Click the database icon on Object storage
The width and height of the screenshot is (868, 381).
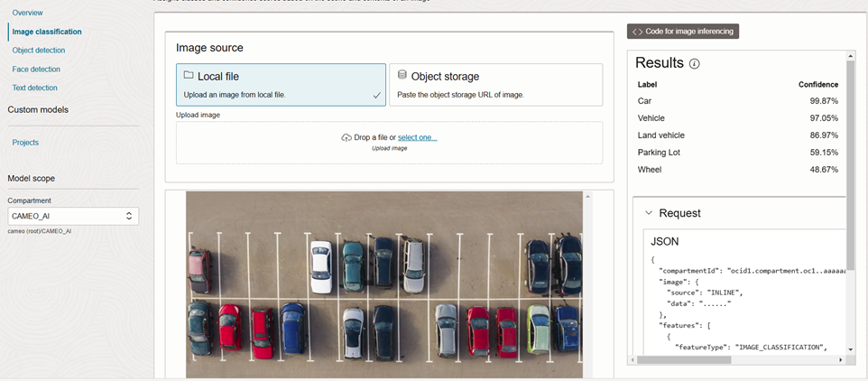coord(402,76)
